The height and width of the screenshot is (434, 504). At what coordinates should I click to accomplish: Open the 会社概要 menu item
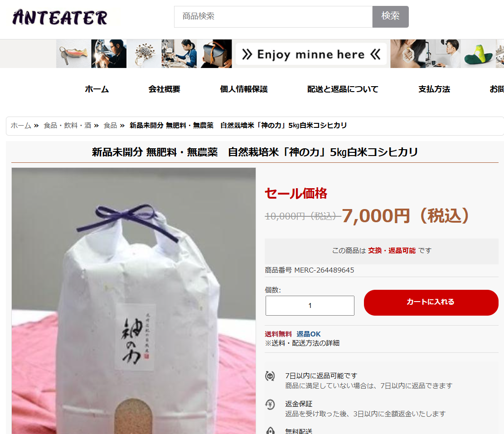pos(164,89)
